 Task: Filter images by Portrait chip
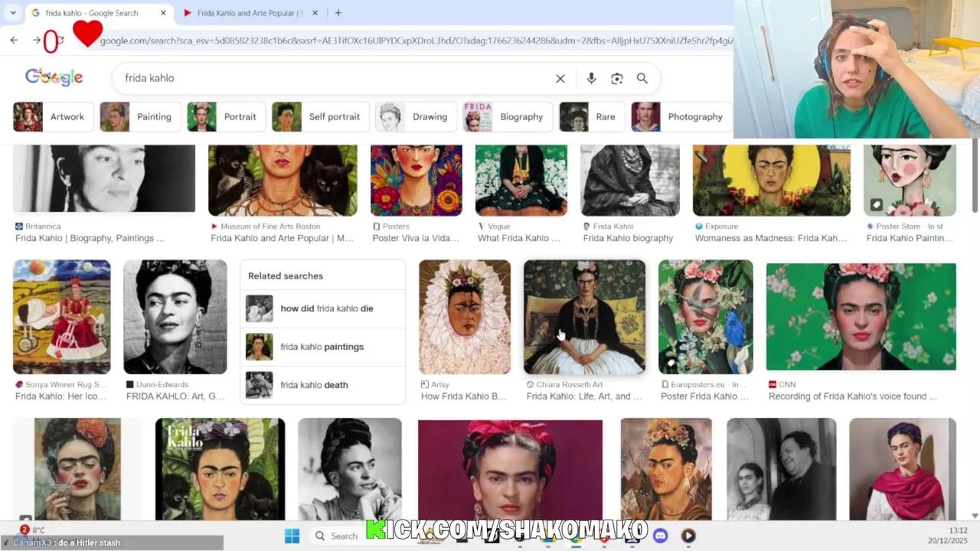(227, 117)
